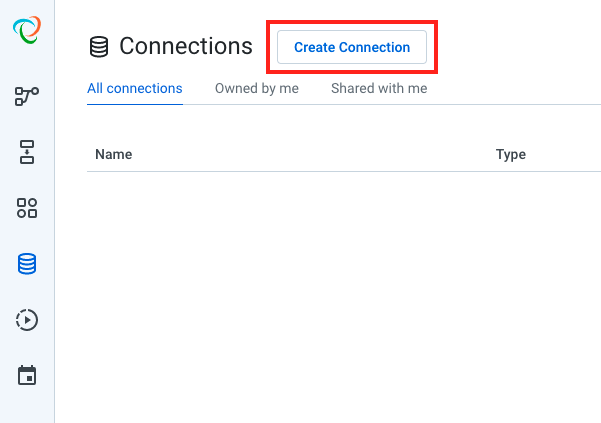Select the blue Connections database sidebar icon

click(27, 264)
